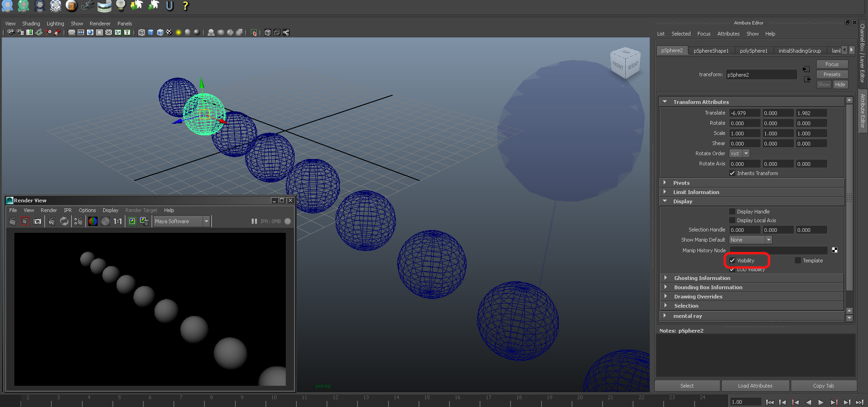Refresh the IPR image
868x407 pixels.
click(64, 221)
